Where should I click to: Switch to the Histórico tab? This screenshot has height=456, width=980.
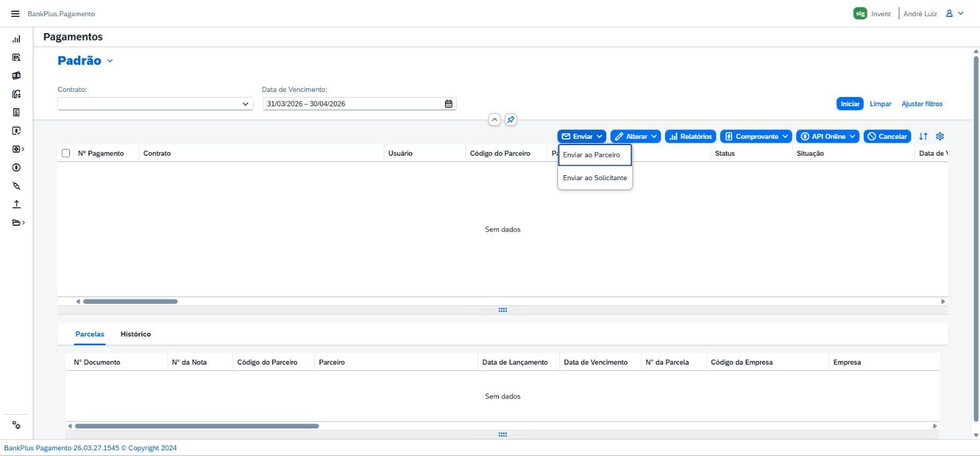136,335
